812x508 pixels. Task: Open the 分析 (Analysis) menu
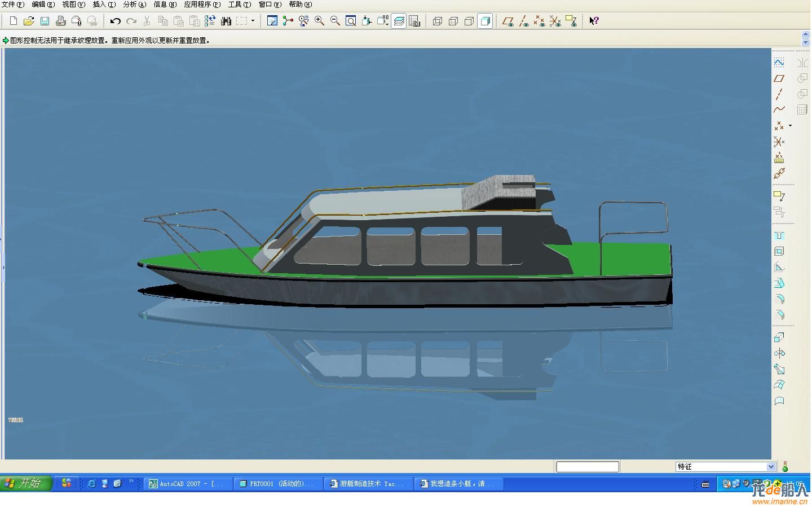click(x=135, y=5)
